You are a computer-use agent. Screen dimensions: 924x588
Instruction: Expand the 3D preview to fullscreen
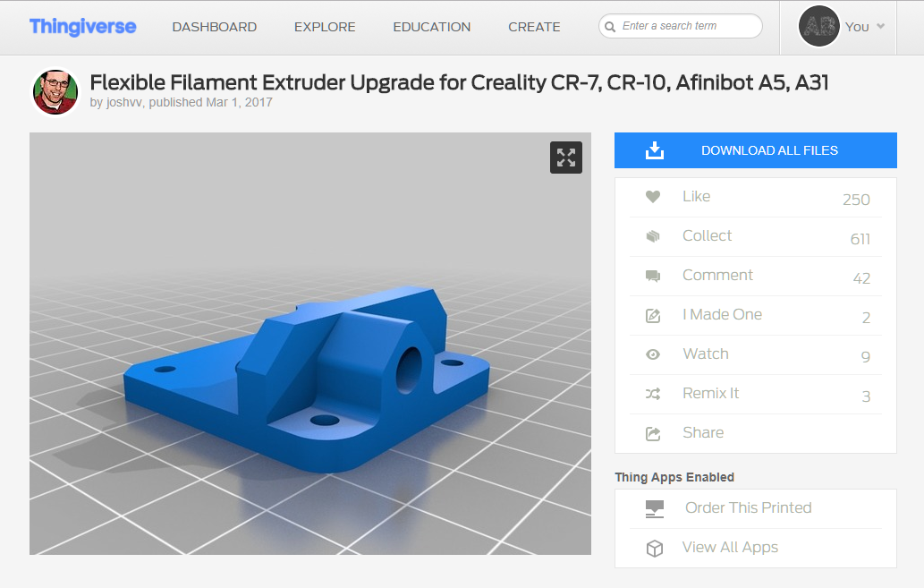point(565,158)
